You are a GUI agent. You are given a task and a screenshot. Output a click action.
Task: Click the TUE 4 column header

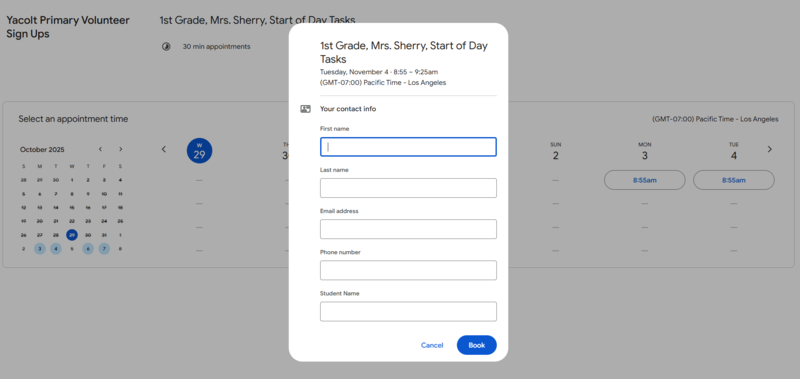734,151
